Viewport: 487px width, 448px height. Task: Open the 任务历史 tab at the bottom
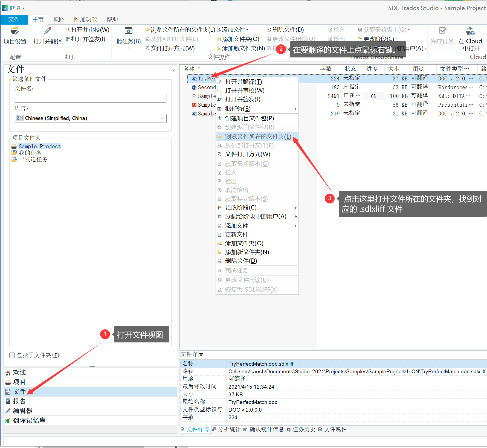(x=304, y=429)
